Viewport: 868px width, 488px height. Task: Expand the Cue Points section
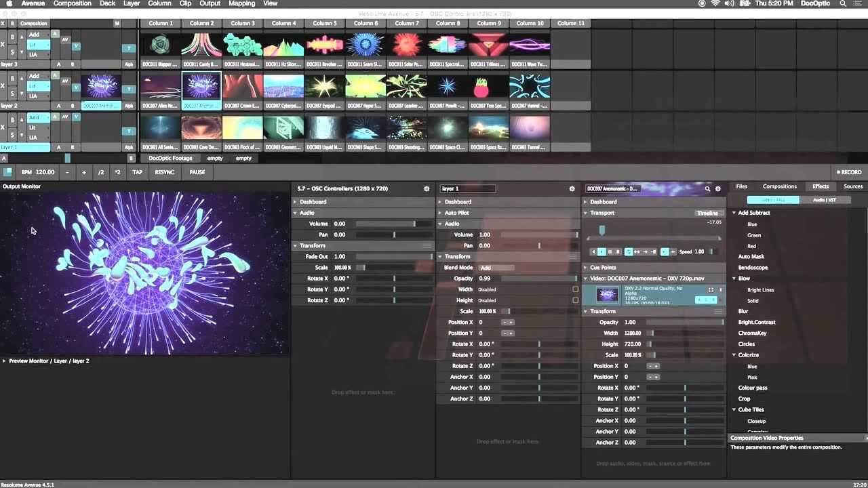pos(586,267)
